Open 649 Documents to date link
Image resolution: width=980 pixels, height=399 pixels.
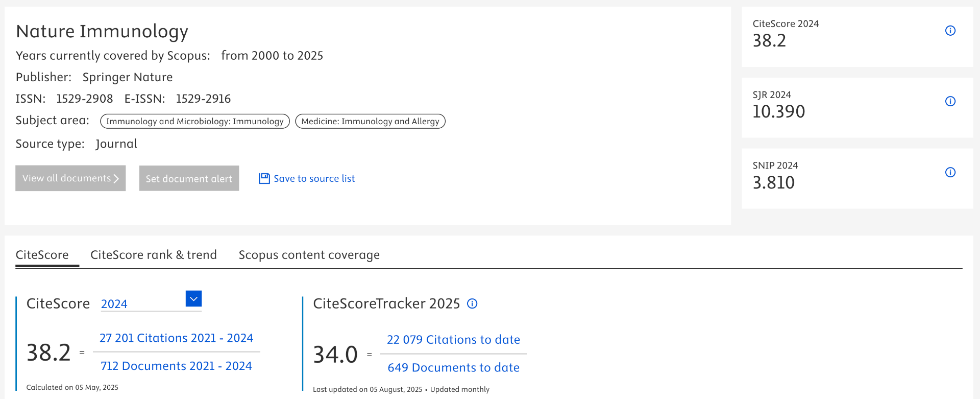(453, 368)
